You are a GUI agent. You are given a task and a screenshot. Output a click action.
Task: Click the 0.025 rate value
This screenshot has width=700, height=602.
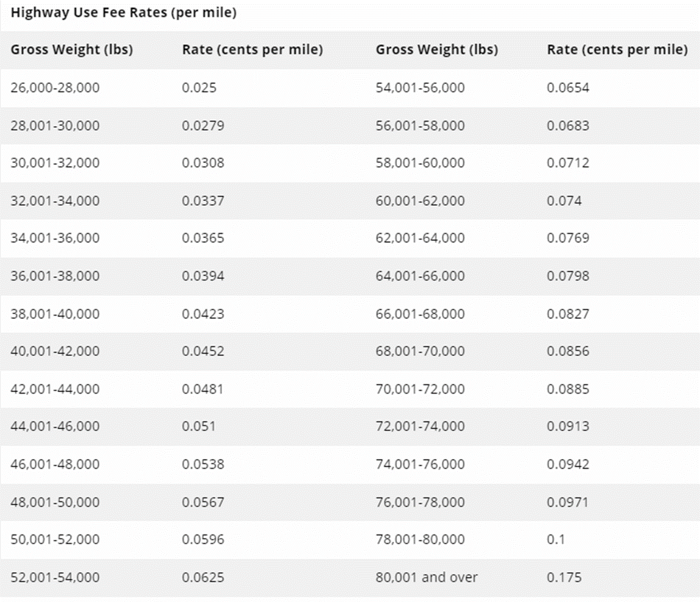(x=199, y=88)
